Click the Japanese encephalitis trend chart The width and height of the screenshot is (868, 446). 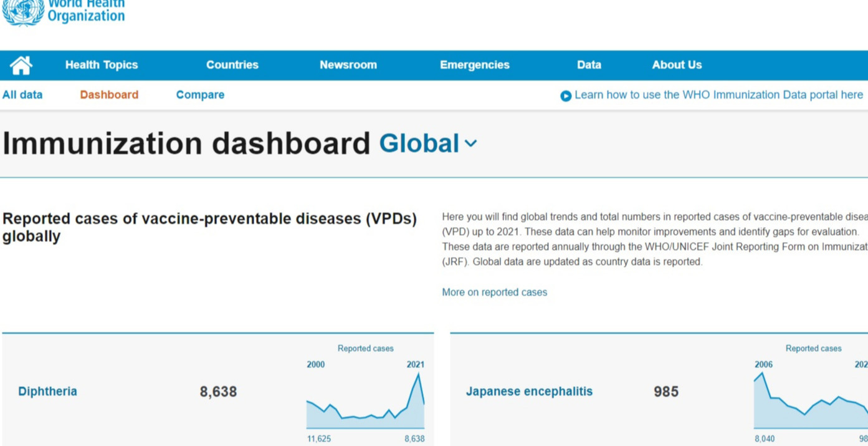pyautogui.click(x=811, y=400)
